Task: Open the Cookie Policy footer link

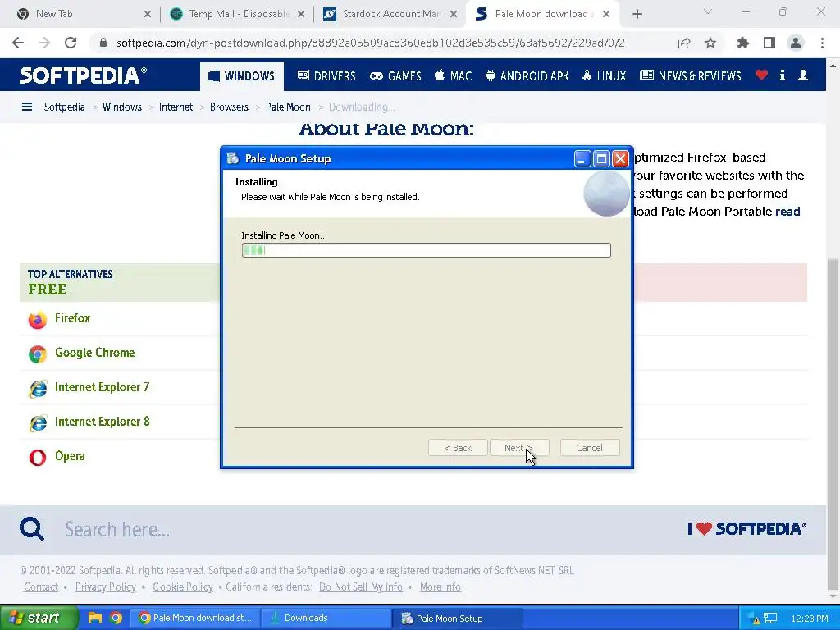Action: click(x=183, y=587)
